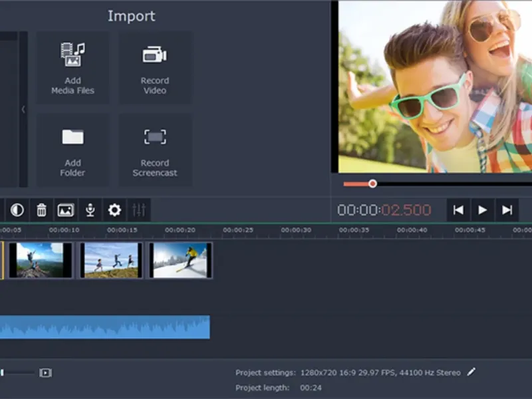Skip to next frame button
The image size is (532, 399).
pyautogui.click(x=507, y=210)
